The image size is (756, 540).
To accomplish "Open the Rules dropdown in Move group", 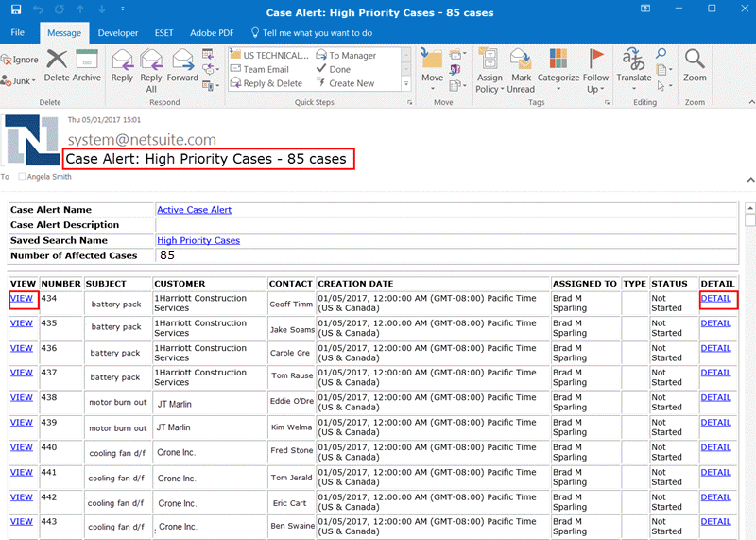I will click(457, 53).
